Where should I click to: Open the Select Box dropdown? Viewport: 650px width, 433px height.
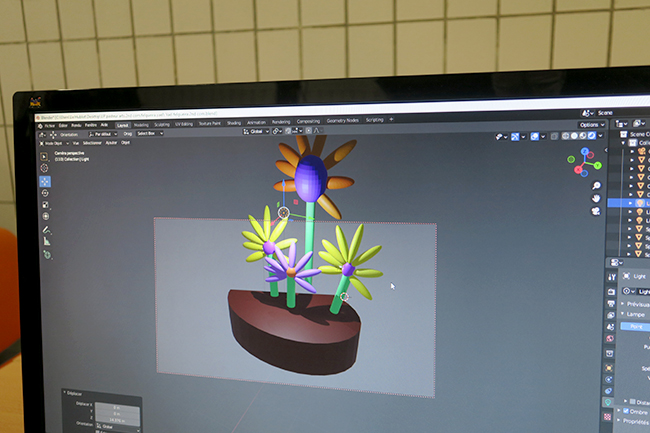pyautogui.click(x=150, y=133)
